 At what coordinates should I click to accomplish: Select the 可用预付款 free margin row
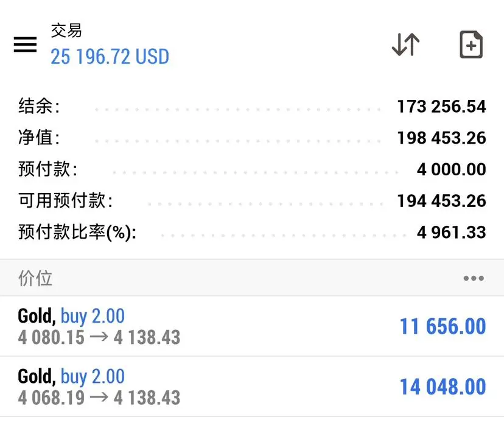[252, 200]
